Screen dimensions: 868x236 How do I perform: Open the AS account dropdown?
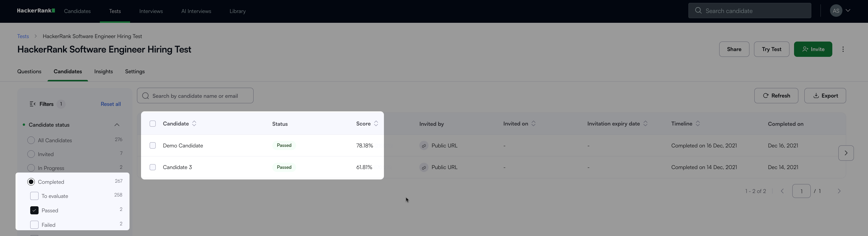[x=841, y=11]
